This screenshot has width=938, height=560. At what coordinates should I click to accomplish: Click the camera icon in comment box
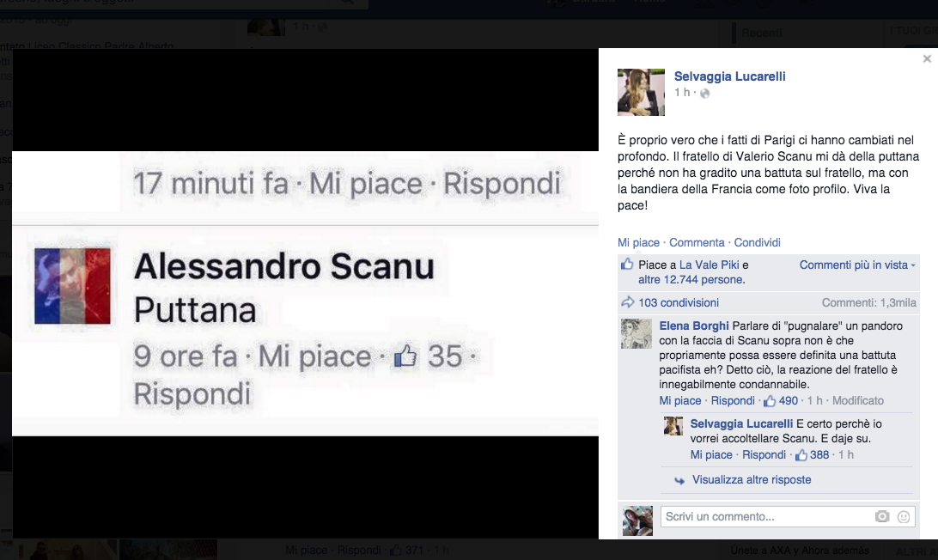pos(882,516)
